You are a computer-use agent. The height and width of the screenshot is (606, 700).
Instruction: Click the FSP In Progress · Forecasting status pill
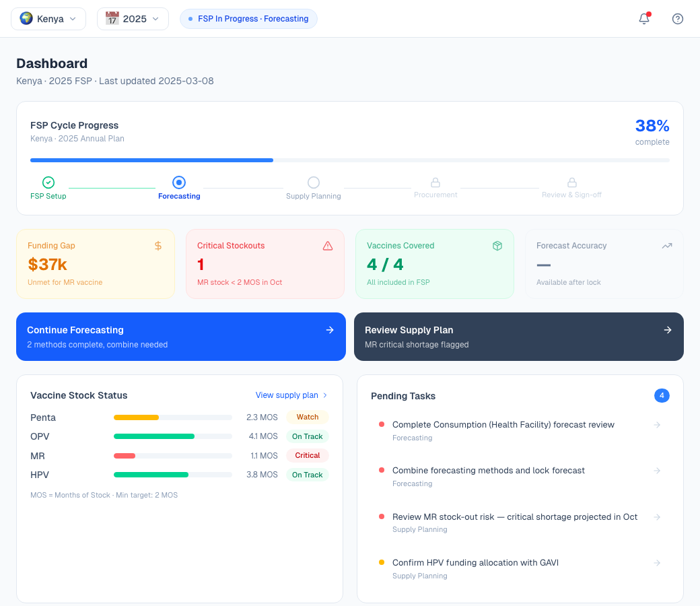[248, 19]
